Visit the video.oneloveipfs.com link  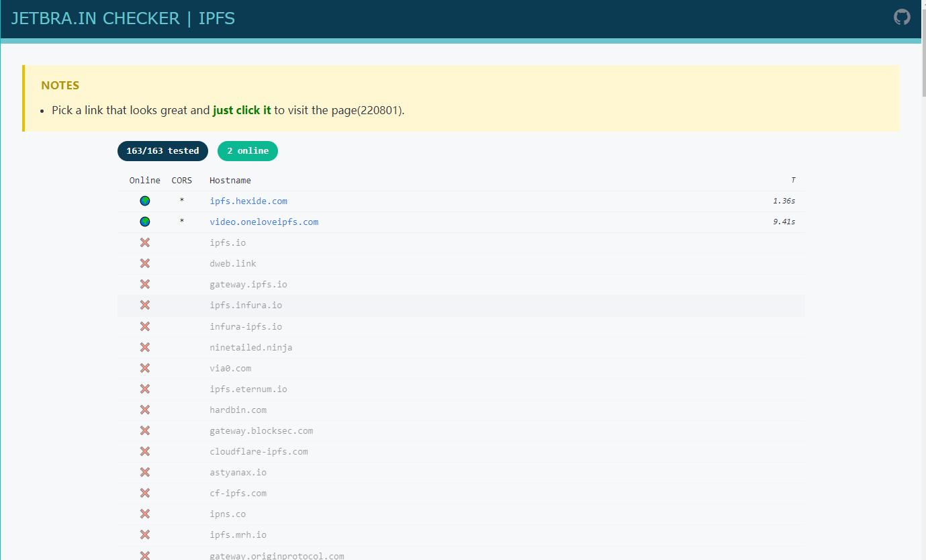click(264, 222)
